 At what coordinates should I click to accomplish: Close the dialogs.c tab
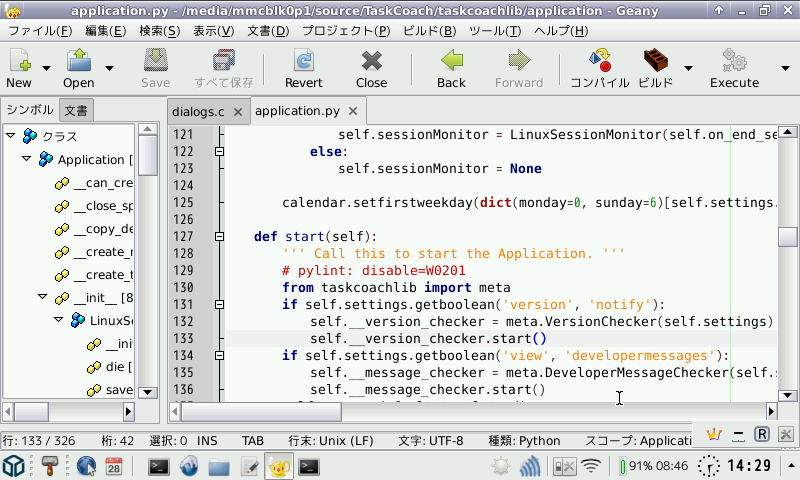point(238,112)
